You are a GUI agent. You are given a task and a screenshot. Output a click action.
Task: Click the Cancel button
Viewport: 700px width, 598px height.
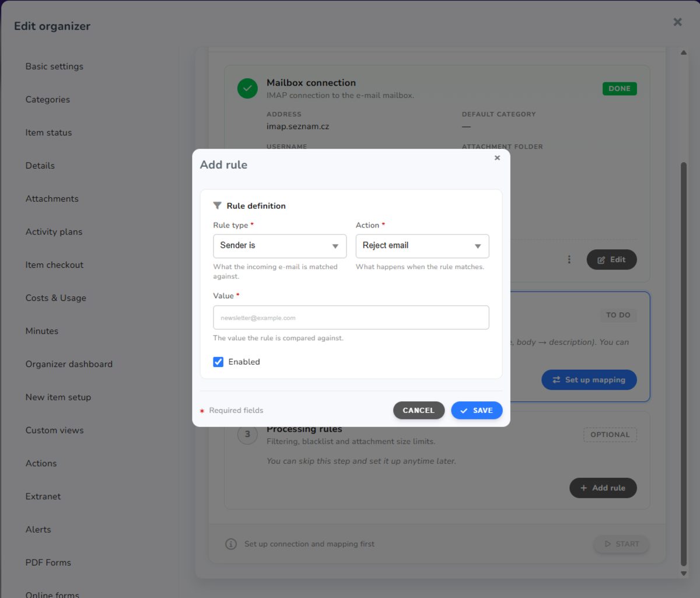[x=419, y=410]
